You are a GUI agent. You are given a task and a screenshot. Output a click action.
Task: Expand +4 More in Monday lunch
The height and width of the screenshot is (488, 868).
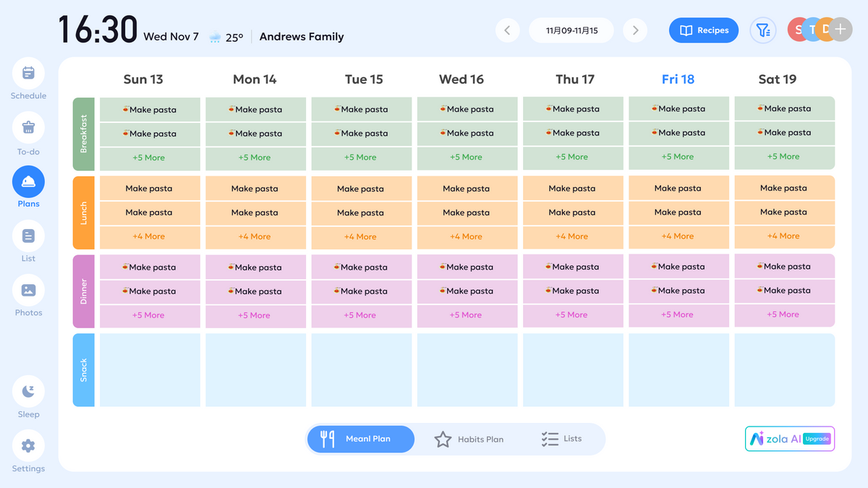[255, 236]
